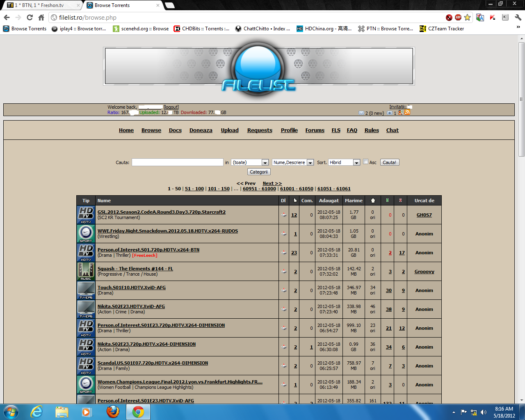Open Windows Media Player on taskbar
This screenshot has width=525, height=420.
86,412
